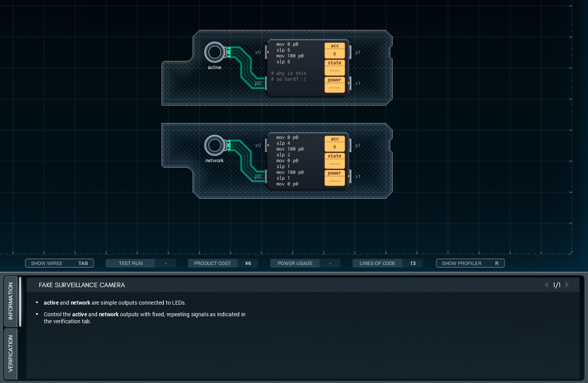The image size is (588, 383).
Task: Click the active LED output component
Action: tap(214, 52)
